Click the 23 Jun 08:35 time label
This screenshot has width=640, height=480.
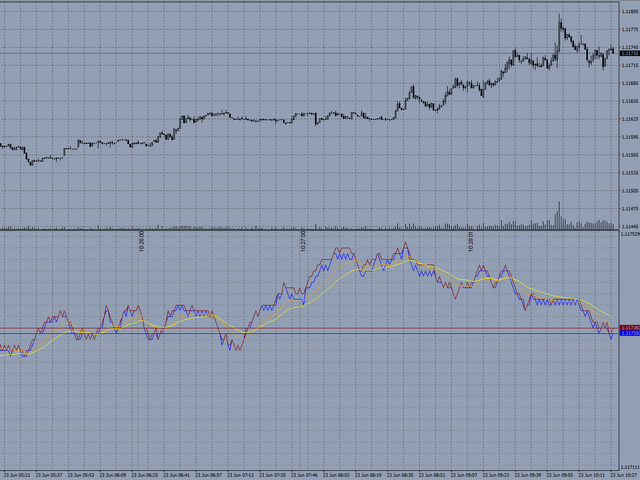point(400,475)
